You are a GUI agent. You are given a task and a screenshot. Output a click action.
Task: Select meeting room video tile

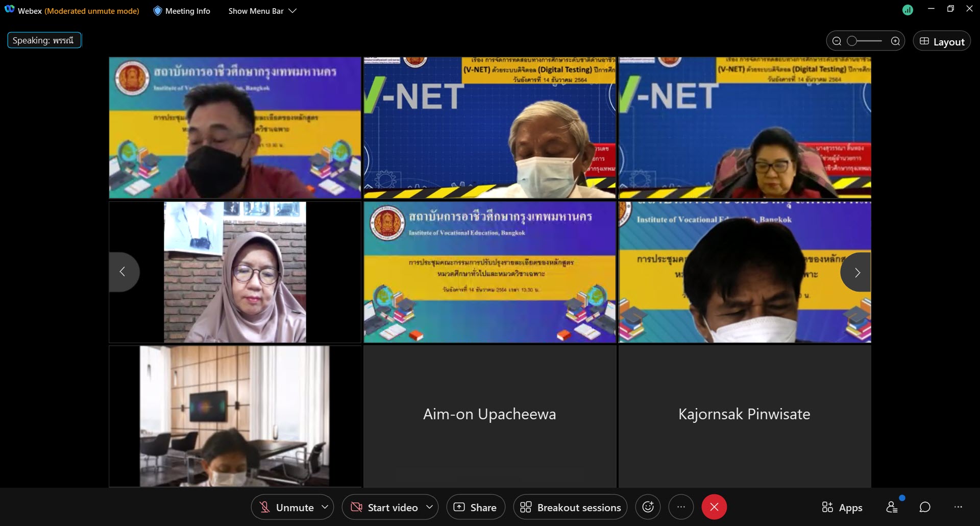[235, 416]
